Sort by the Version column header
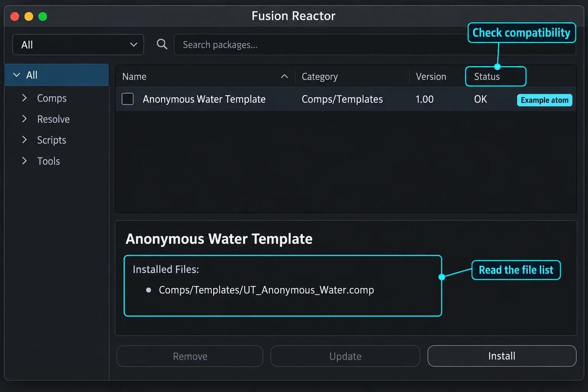This screenshot has width=588, height=392. coord(431,77)
